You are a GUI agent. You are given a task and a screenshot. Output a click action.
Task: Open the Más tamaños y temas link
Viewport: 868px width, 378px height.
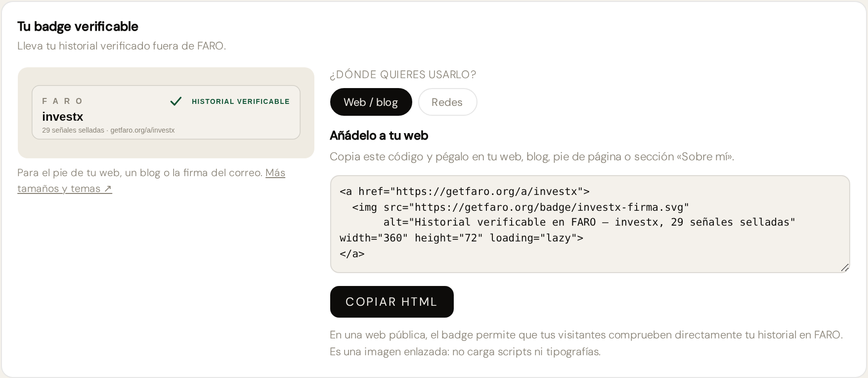[x=151, y=181]
